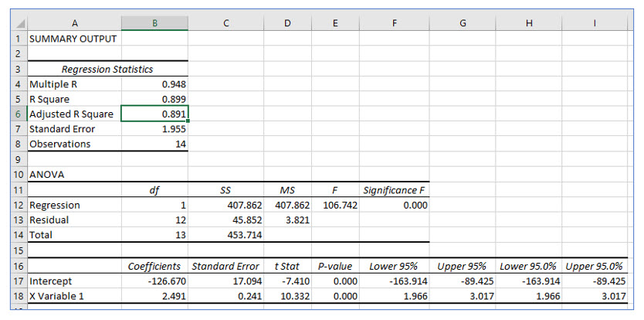
Task: Select the Regression MS value in column D
Action: tap(287, 205)
